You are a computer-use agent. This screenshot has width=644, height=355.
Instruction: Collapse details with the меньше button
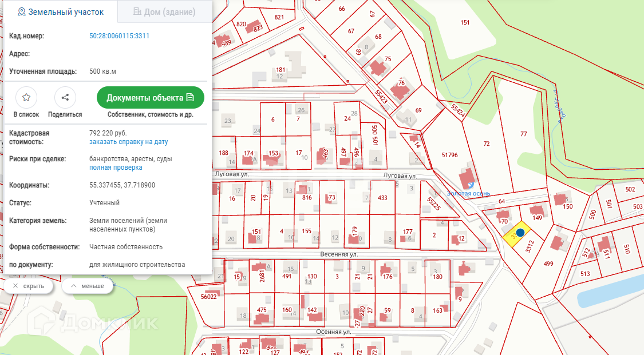click(x=88, y=286)
